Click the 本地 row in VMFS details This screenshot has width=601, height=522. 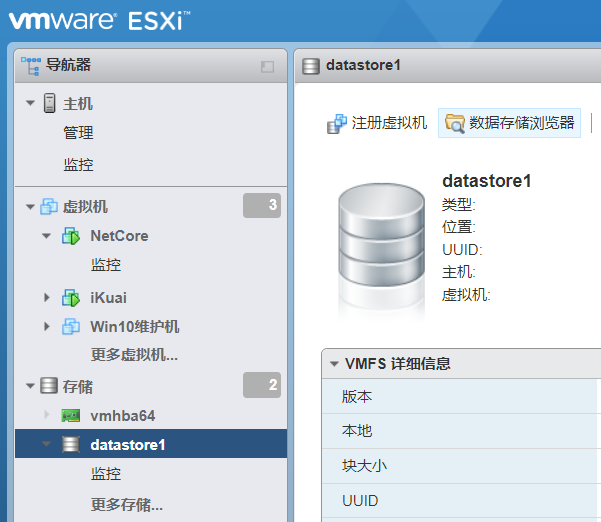click(x=461, y=431)
